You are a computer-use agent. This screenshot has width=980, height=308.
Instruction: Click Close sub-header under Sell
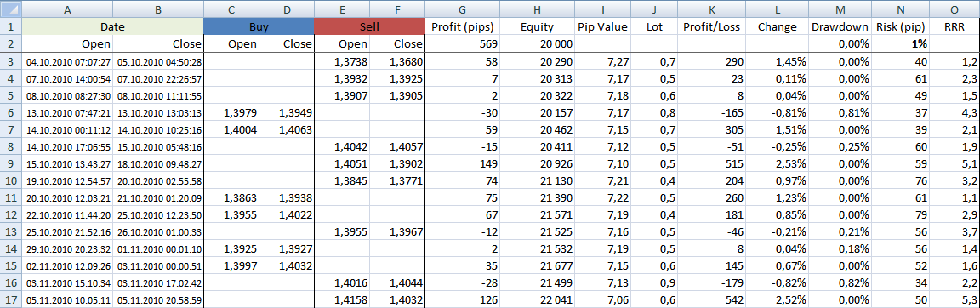pos(397,44)
